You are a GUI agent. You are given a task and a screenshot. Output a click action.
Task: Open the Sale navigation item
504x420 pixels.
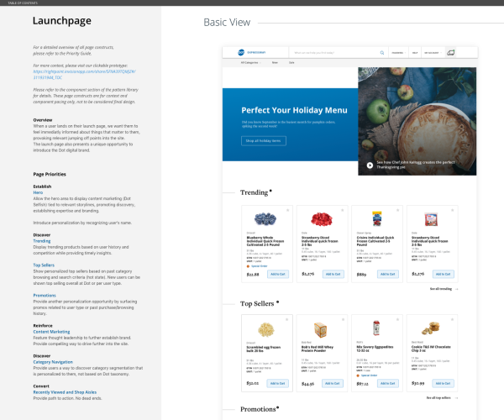[x=292, y=63]
